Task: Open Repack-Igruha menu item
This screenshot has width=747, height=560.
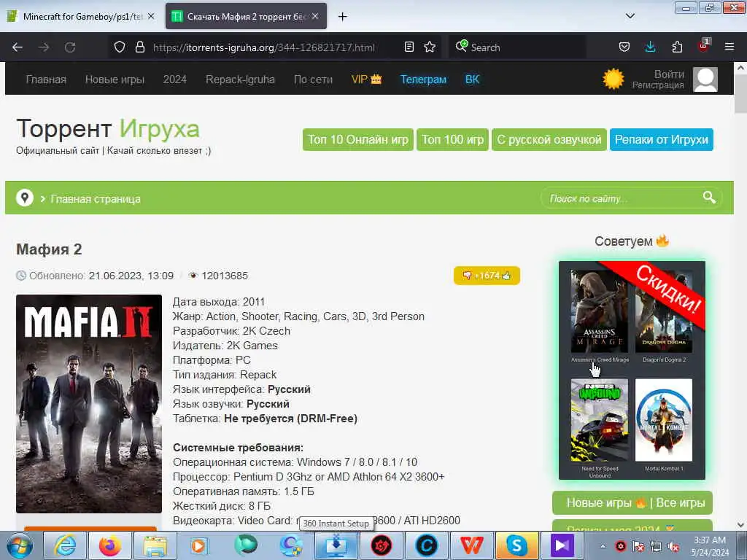Action: (x=240, y=79)
